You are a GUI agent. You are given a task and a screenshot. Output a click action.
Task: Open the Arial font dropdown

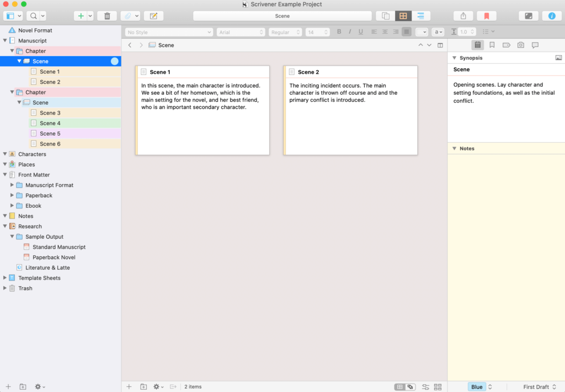coord(241,32)
